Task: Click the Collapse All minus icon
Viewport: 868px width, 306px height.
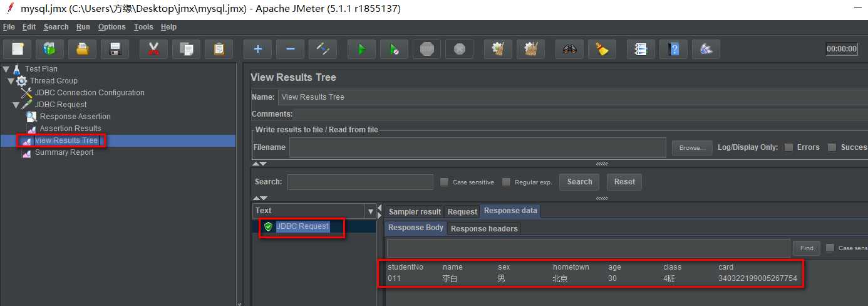Action: pyautogui.click(x=290, y=49)
